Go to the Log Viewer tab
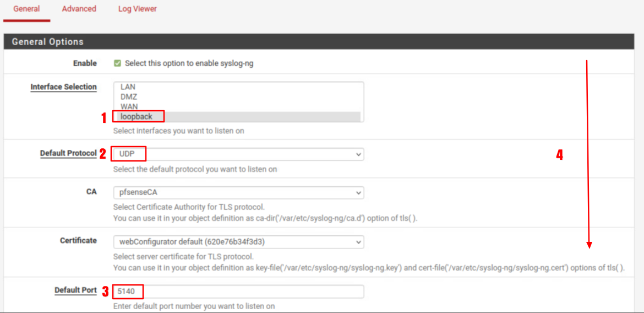 [x=137, y=9]
